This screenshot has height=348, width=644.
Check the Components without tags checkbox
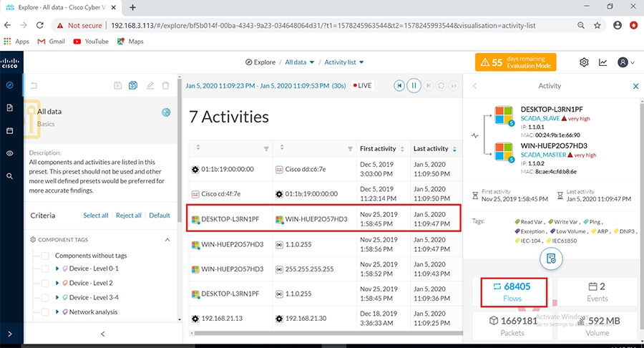[x=45, y=256]
